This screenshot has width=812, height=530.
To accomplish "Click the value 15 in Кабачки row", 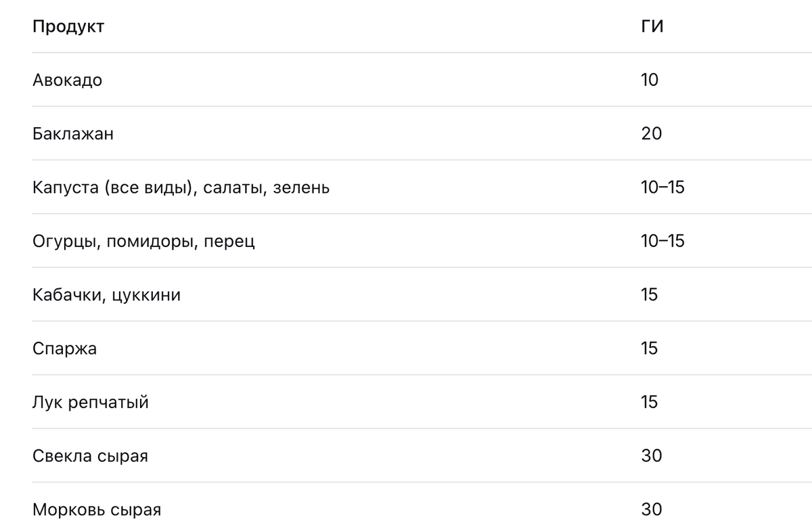I will (650, 294).
